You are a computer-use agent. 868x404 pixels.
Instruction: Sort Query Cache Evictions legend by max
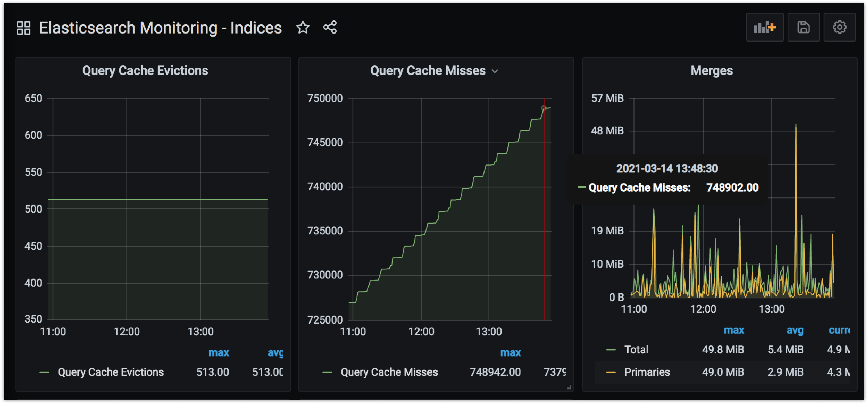[x=218, y=353]
